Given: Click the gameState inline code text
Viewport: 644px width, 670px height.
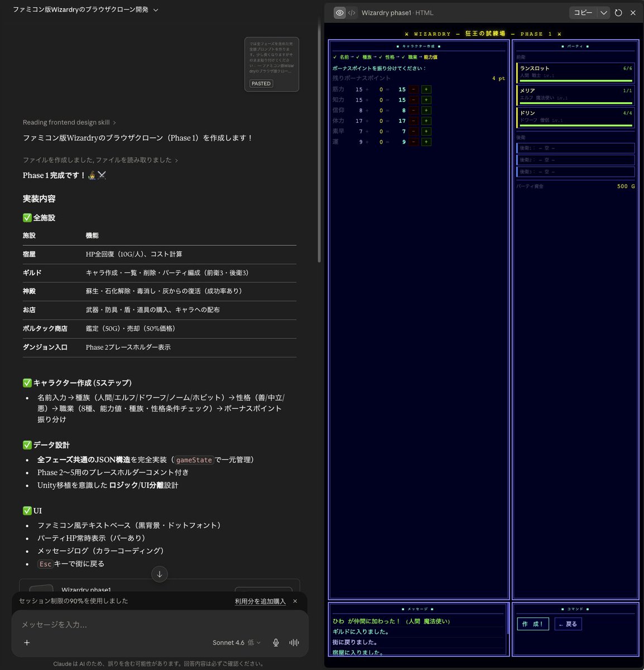Looking at the screenshot, I should 194,460.
